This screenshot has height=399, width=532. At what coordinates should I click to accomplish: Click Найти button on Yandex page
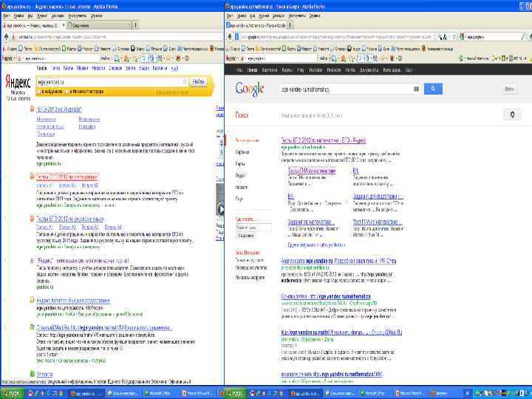[198, 81]
